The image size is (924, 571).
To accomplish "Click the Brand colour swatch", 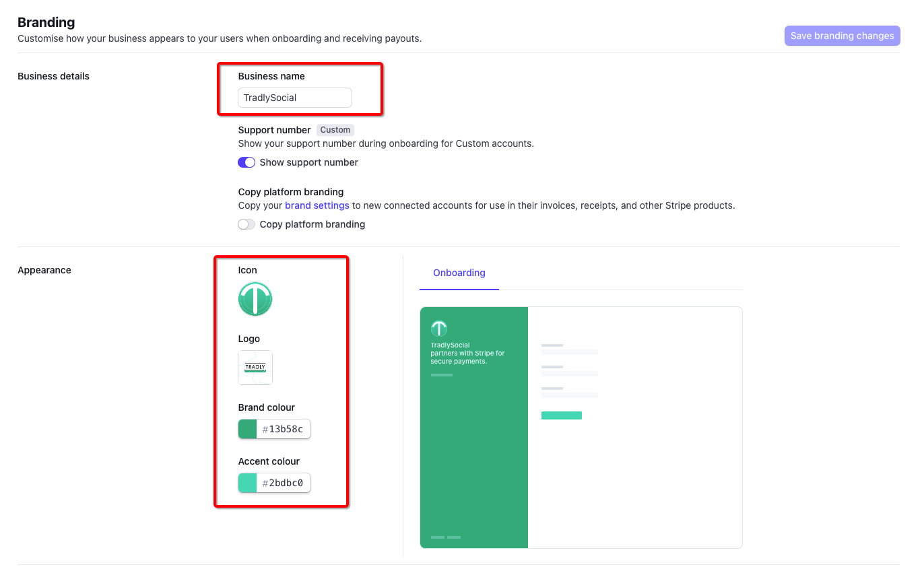I will click(x=248, y=429).
